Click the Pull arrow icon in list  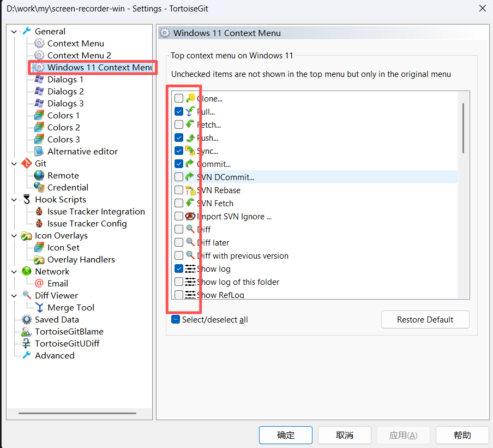point(190,111)
